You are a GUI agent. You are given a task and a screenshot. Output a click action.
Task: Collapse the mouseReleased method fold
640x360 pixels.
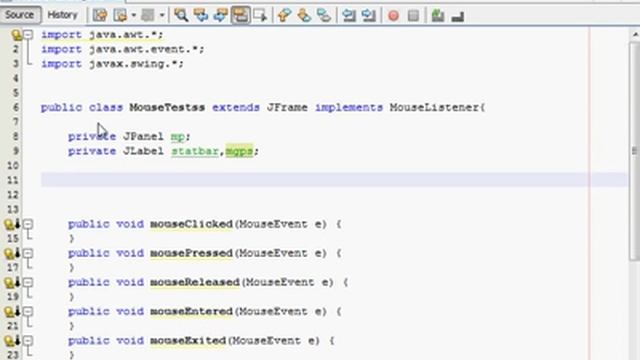(x=28, y=282)
